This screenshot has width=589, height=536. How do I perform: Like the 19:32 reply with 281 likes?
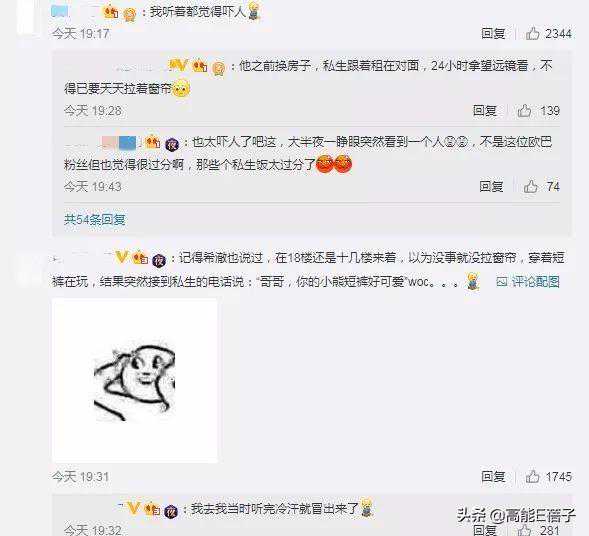[524, 530]
